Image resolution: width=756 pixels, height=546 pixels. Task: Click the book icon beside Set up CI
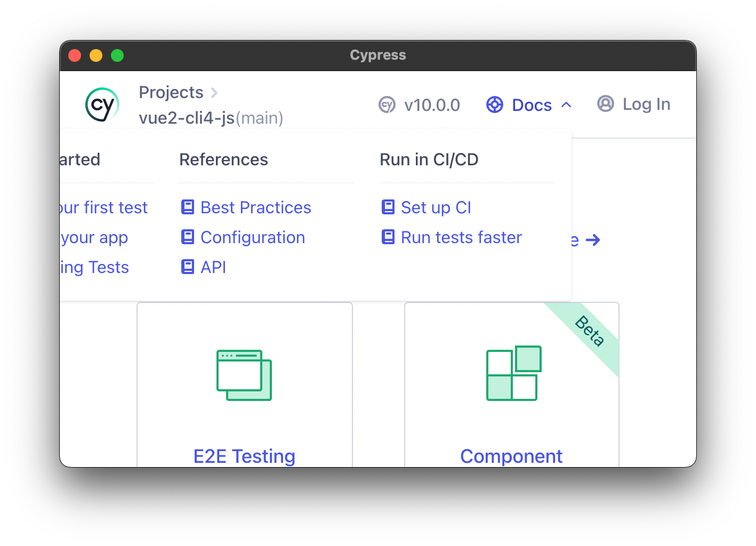click(x=388, y=207)
